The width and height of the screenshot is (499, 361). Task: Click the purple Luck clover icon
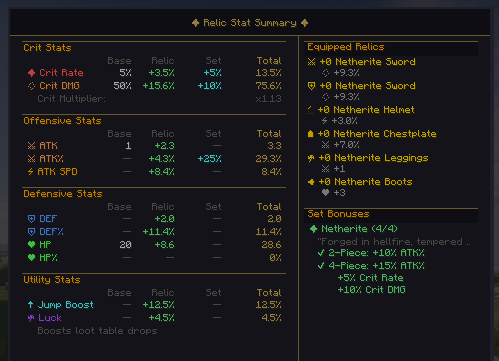point(31,318)
